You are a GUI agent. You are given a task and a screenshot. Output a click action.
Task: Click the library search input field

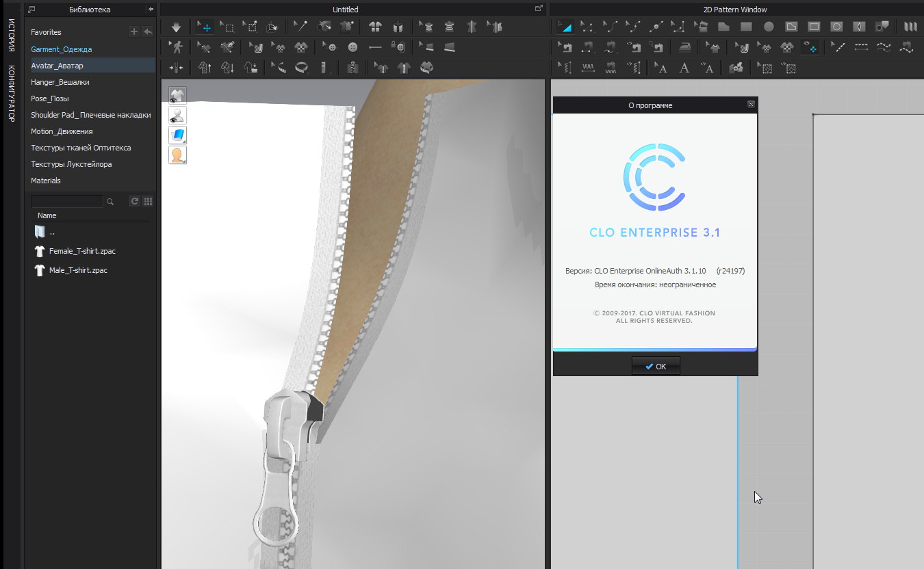67,202
